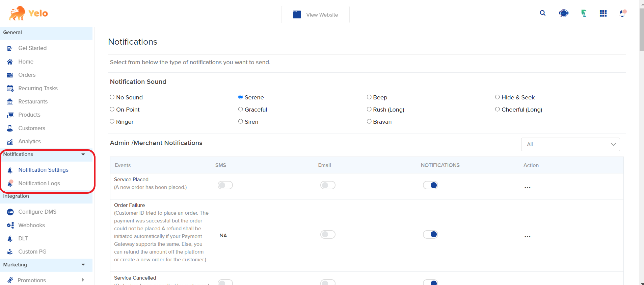Click the page vertical scrollbar
This screenshot has width=644, height=285.
point(641,135)
